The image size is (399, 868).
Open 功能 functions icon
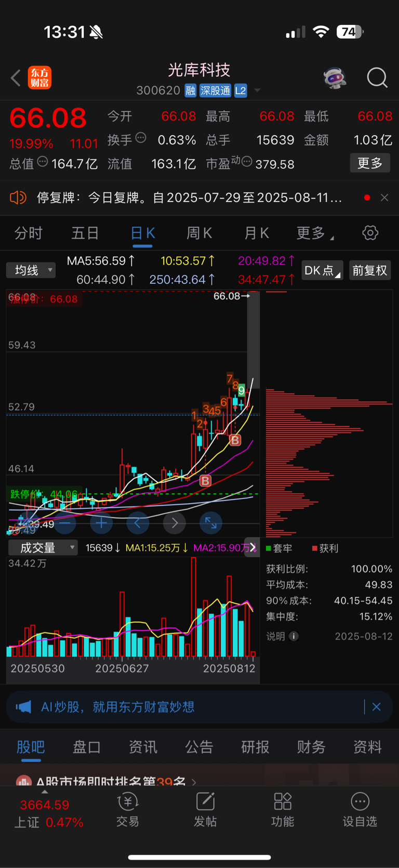click(x=283, y=810)
